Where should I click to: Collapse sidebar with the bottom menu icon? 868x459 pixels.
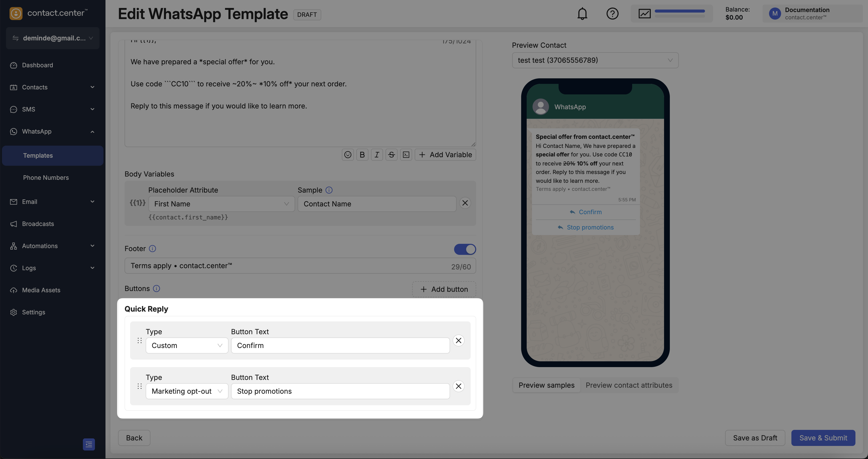click(x=89, y=444)
